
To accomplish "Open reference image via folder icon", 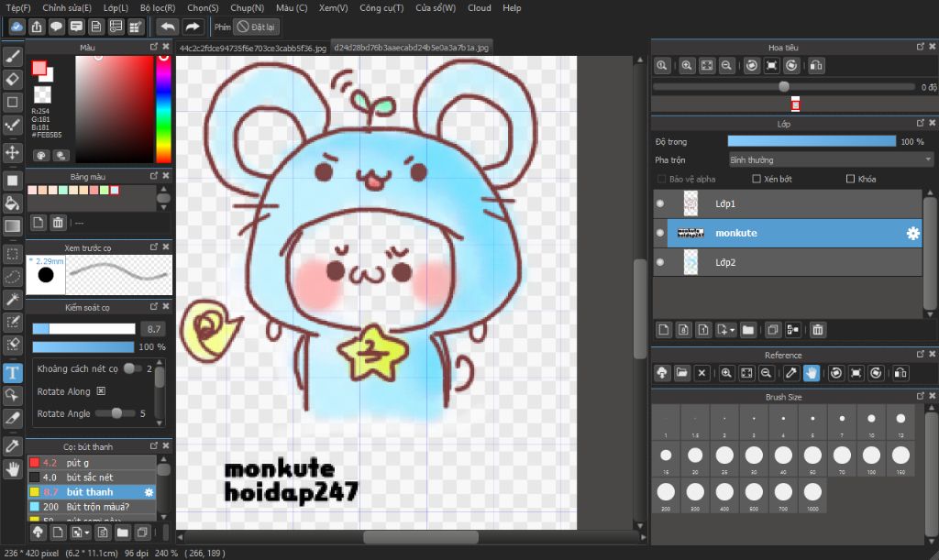I will pyautogui.click(x=682, y=373).
